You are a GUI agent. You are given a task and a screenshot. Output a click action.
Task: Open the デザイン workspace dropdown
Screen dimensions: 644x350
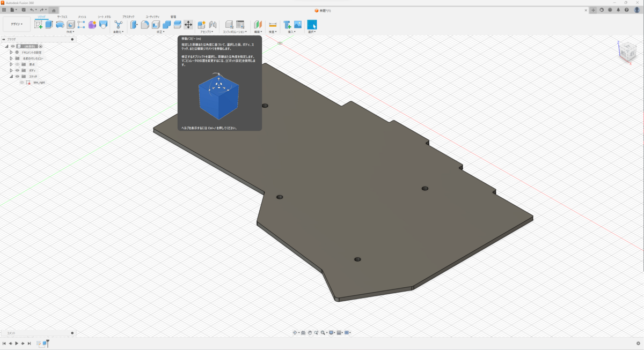pyautogui.click(x=17, y=24)
